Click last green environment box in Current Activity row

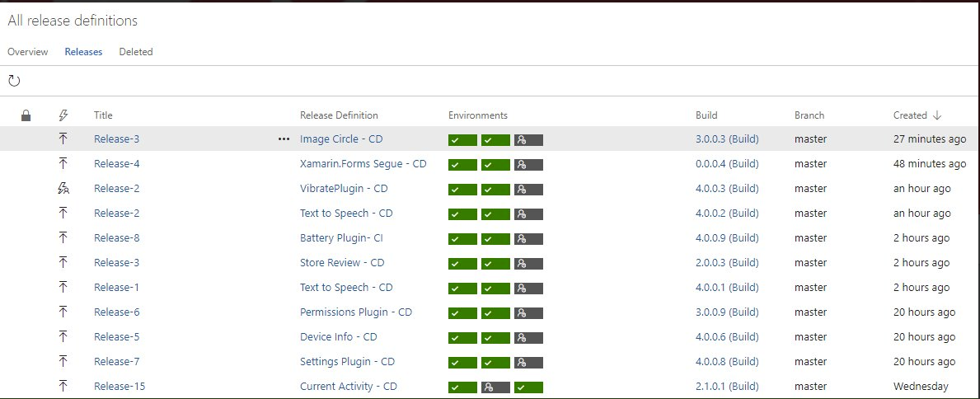coord(529,387)
